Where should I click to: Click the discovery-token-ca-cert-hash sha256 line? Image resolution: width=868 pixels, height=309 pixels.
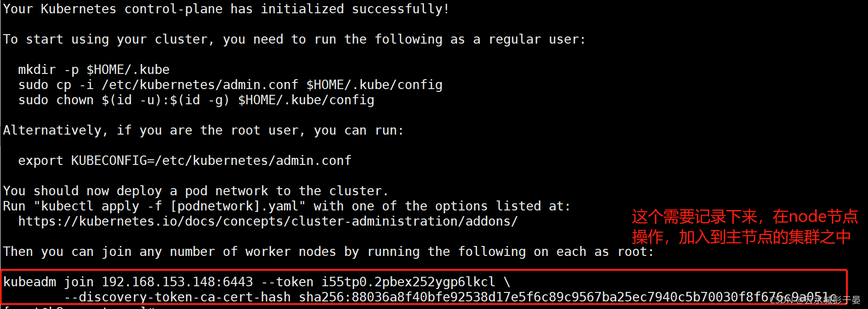(450, 297)
